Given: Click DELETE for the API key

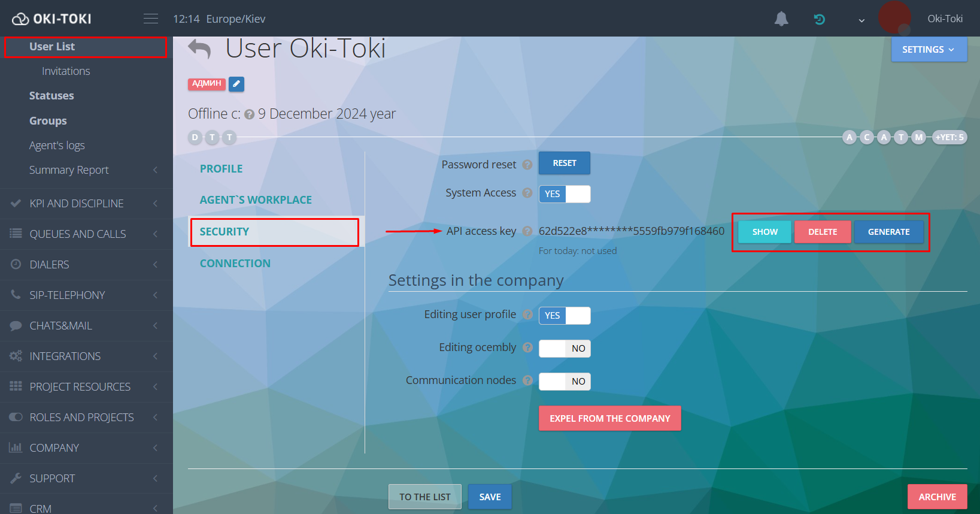Looking at the screenshot, I should (823, 232).
